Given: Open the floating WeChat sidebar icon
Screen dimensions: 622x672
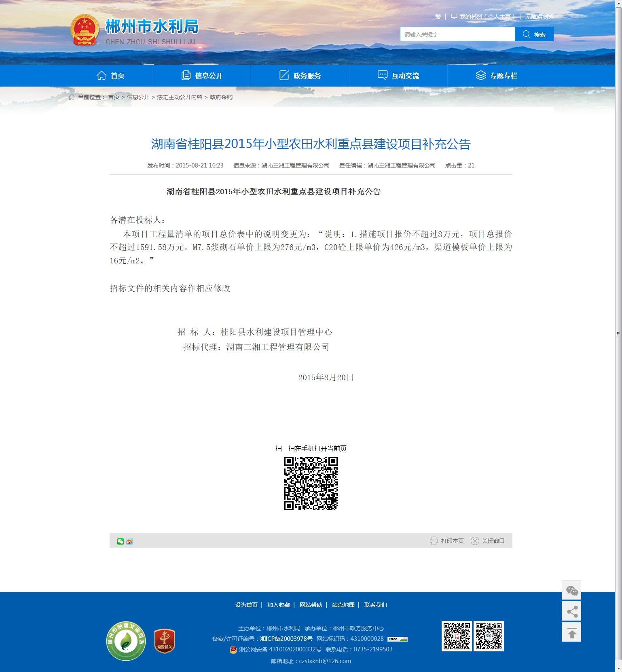Looking at the screenshot, I should [571, 591].
